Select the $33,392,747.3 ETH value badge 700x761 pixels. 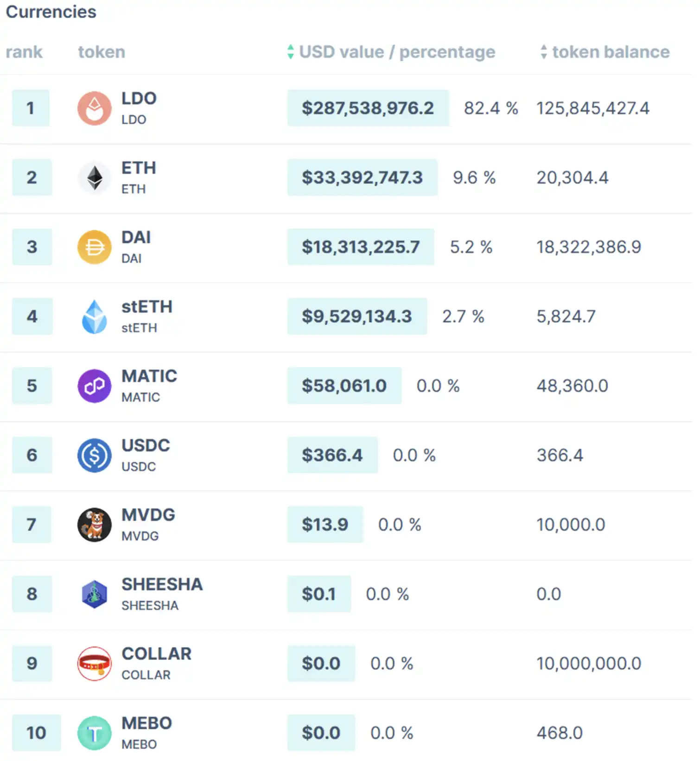pos(362,178)
